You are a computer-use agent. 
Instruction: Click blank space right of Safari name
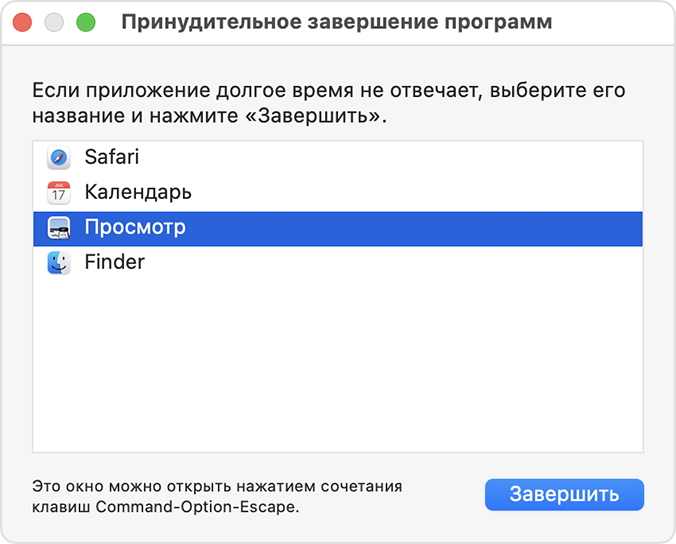pyautogui.click(x=400, y=158)
